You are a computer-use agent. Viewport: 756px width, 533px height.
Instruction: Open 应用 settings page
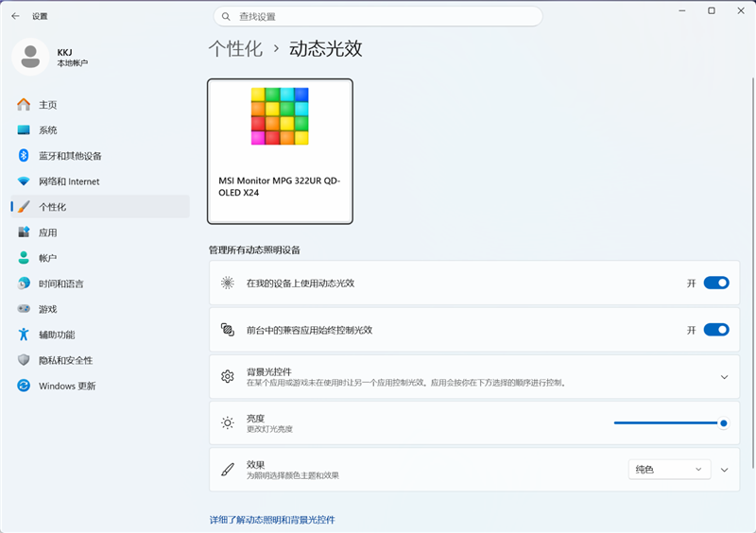100,232
